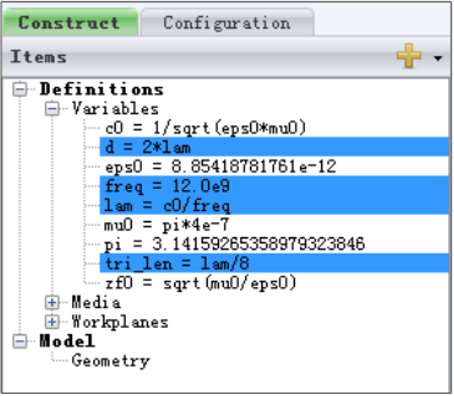This screenshot has height=396, width=454.
Task: Select variable pi = 3.14159265358979323846
Action: tap(235, 244)
